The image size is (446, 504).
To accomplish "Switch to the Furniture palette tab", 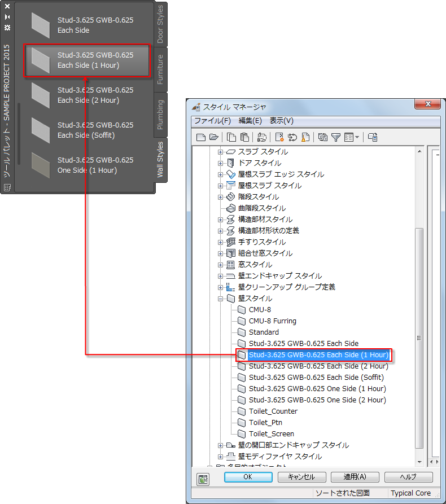I will 160,69.
